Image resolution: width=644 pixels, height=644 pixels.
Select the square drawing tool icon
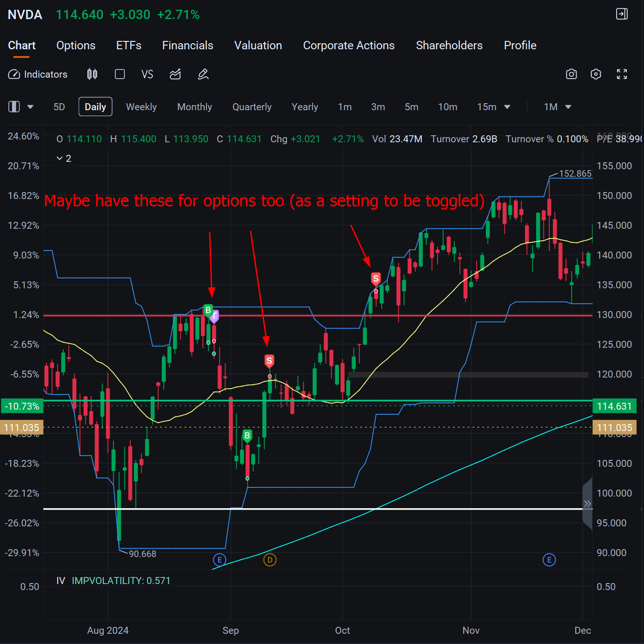(x=120, y=74)
